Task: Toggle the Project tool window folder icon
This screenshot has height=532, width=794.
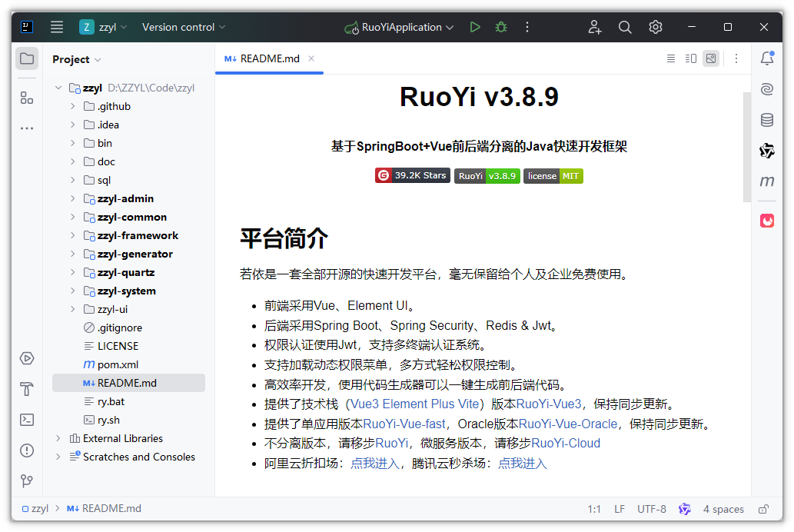Action: point(27,58)
